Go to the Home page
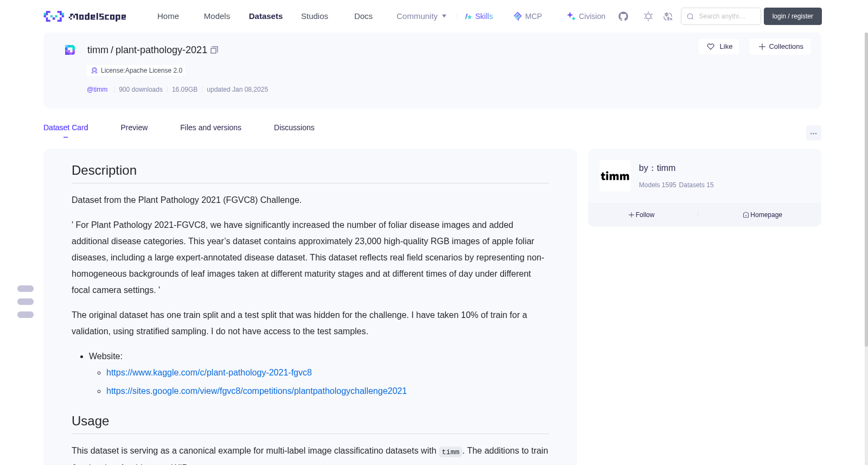This screenshot has width=868, height=465. pyautogui.click(x=168, y=16)
